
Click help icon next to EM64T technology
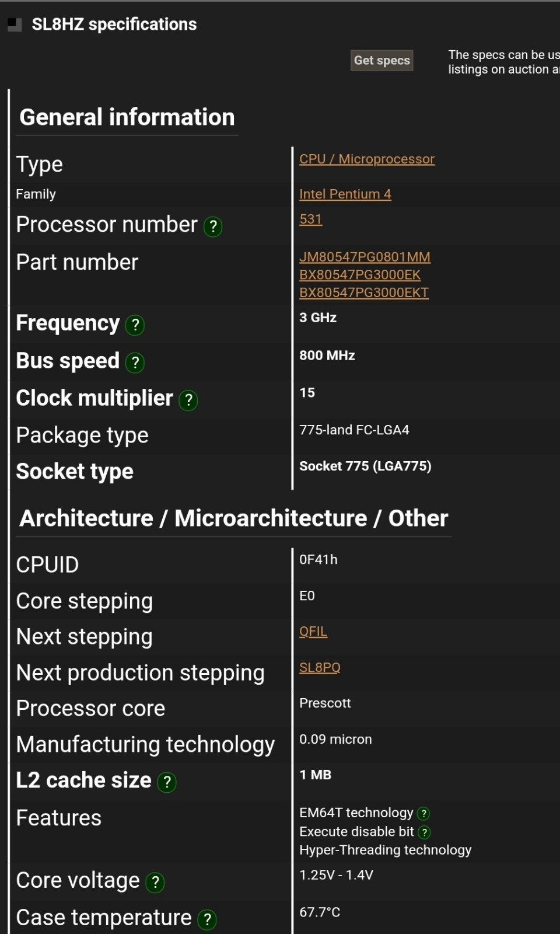424,814
